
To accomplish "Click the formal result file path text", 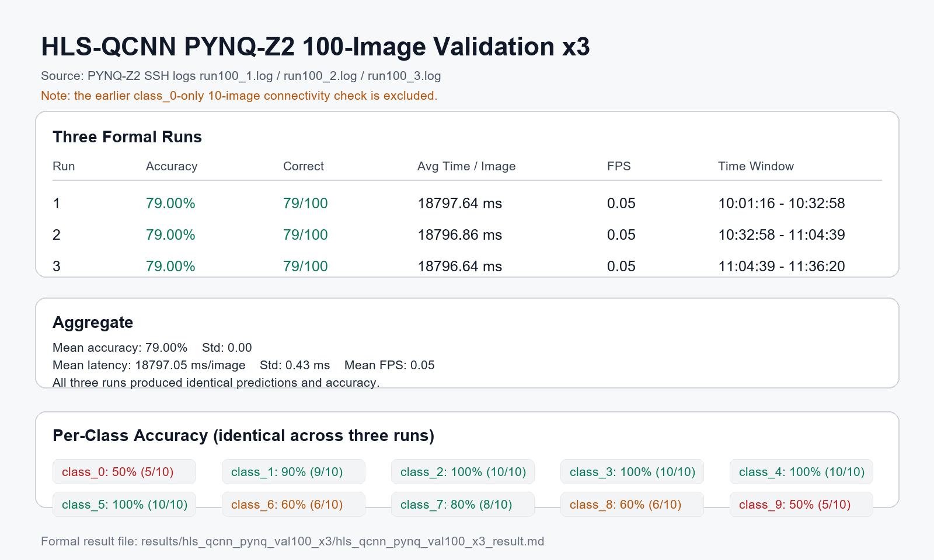I will click(x=292, y=541).
